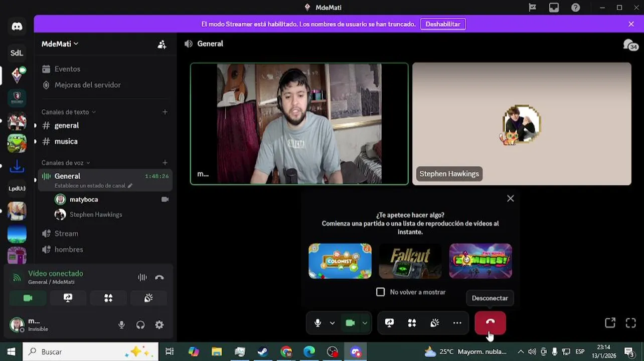Hang up using the voice panel phone icon

159,277
